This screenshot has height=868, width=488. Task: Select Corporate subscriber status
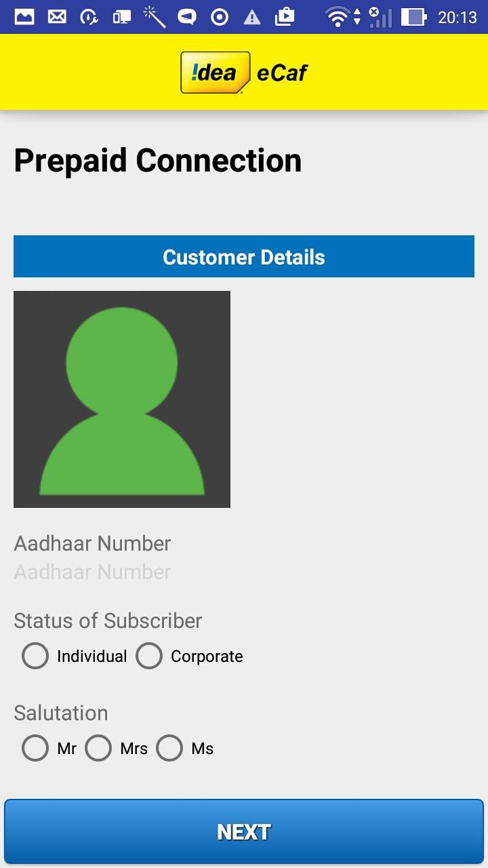[x=149, y=656]
